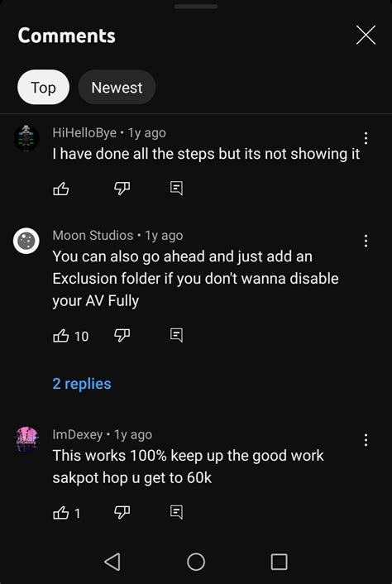The image size is (392, 584).
Task: Dislike the ImDexey comment
Action: point(121,513)
